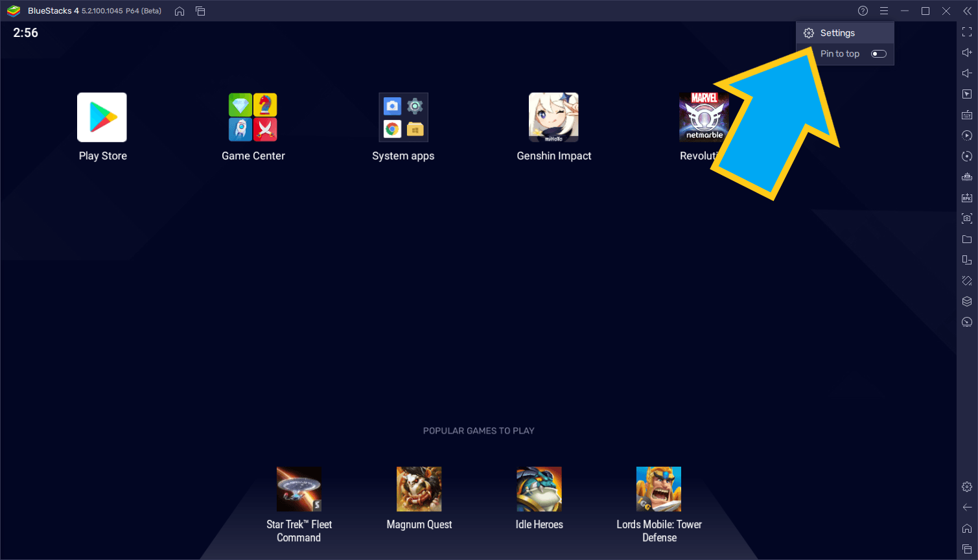Open the System apps folder

[x=403, y=117]
